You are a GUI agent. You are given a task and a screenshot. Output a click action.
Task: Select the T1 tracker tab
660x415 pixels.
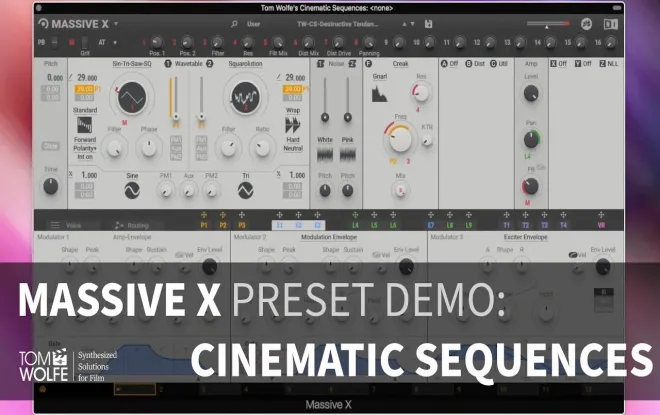tap(506, 225)
